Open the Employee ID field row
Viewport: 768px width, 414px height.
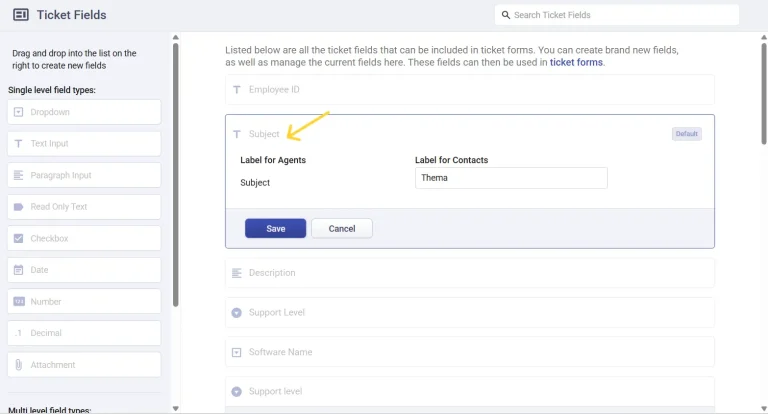(469, 90)
